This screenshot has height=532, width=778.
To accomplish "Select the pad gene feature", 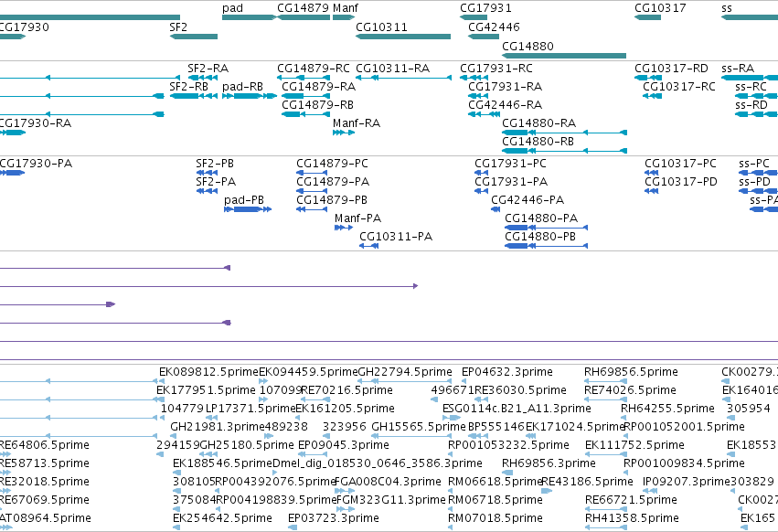I will pos(249,17).
